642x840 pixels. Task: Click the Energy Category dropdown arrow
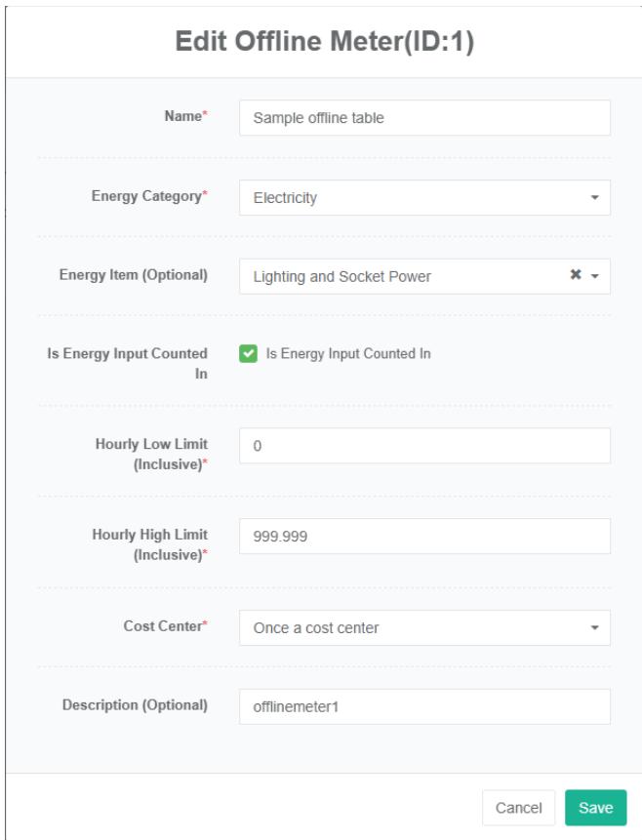click(x=594, y=198)
